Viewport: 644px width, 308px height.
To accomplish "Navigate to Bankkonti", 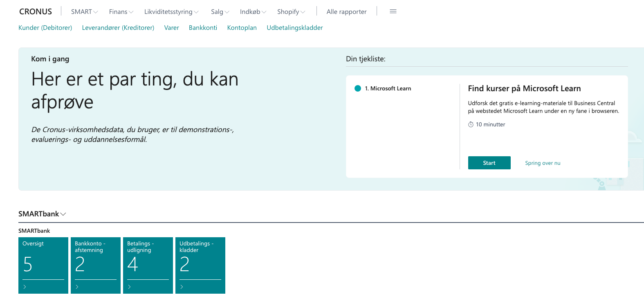I will pos(203,28).
